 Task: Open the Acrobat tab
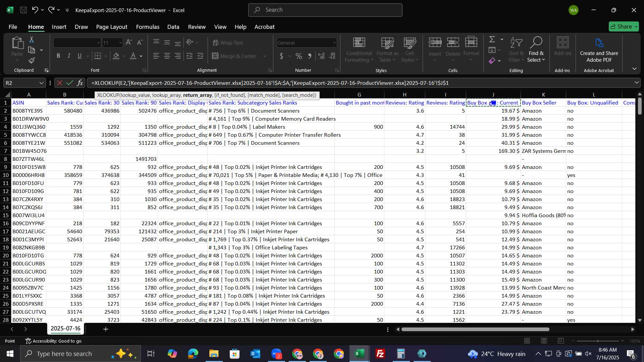264,27
